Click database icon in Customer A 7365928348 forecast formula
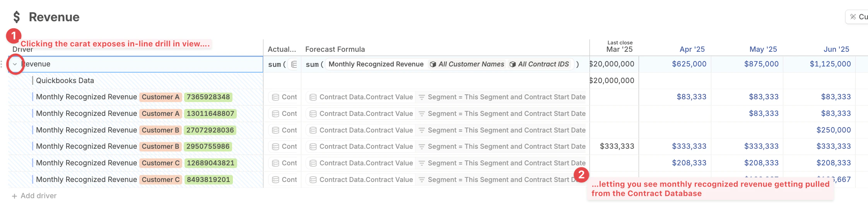Screen dimensions: 868x204 pyautogui.click(x=313, y=97)
